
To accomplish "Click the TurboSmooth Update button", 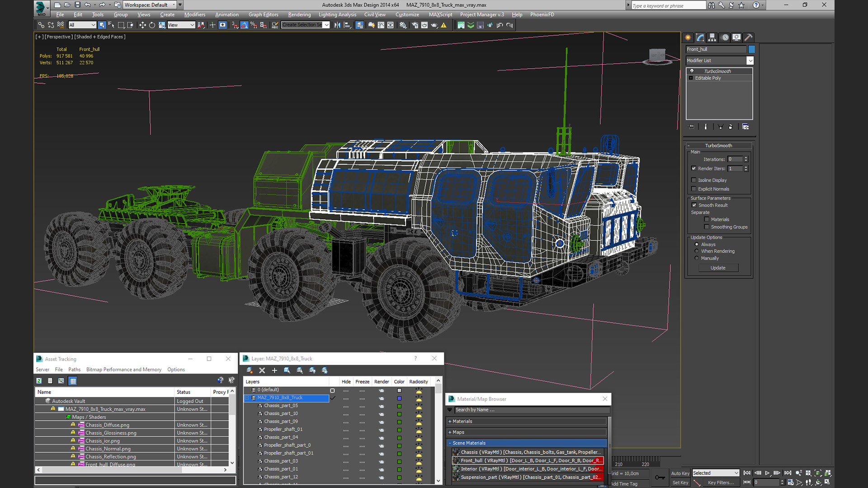I will (x=718, y=268).
